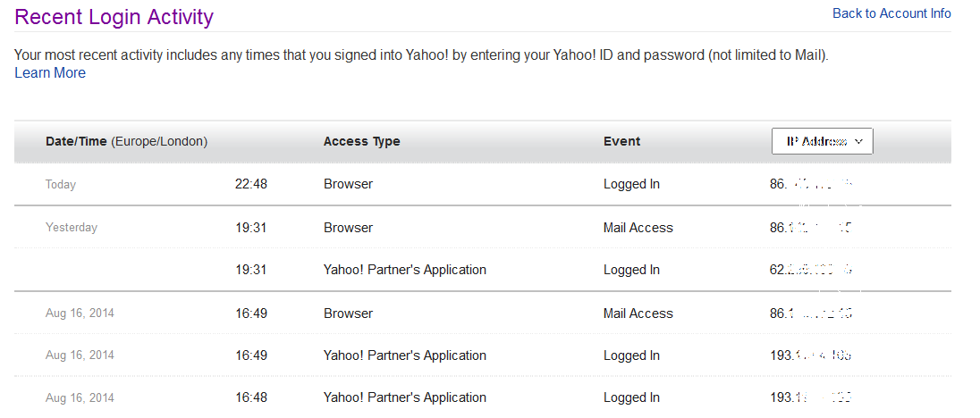Click Yesterday's Mail Access event
This screenshot has width=980, height=418.
point(638,228)
